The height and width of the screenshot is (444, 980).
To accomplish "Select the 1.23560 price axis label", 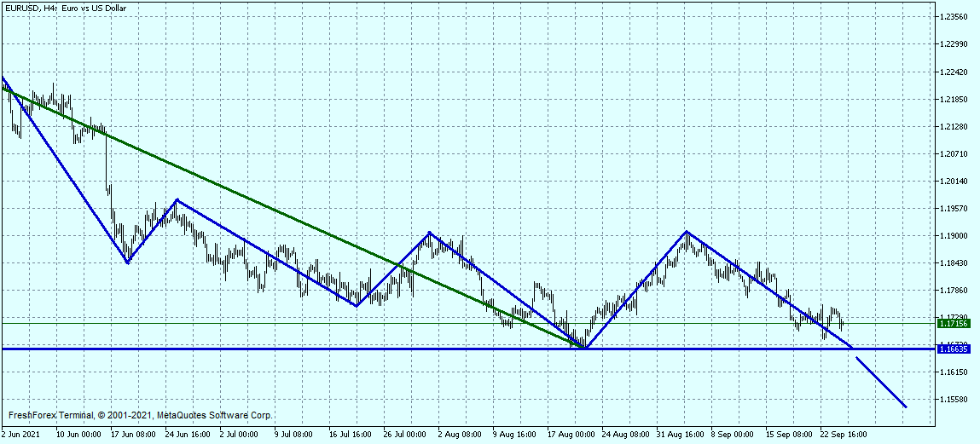I will pyautogui.click(x=954, y=17).
